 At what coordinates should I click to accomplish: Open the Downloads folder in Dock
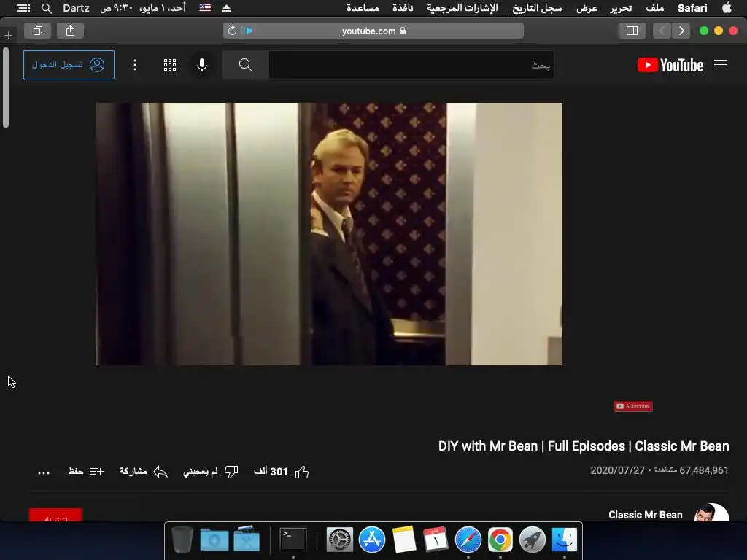point(214,540)
